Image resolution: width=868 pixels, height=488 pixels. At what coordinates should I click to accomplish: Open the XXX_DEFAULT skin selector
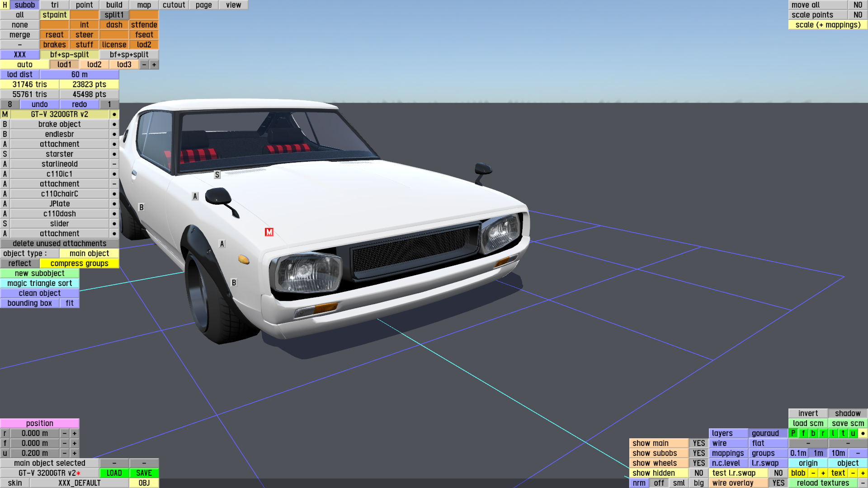[79, 483]
